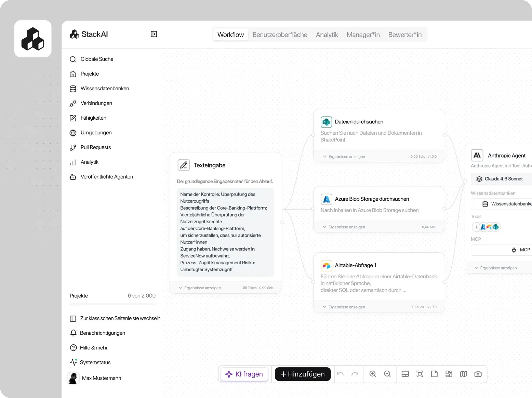
Task: Switch to the Benutzeroberfläche tab
Action: pyautogui.click(x=280, y=35)
